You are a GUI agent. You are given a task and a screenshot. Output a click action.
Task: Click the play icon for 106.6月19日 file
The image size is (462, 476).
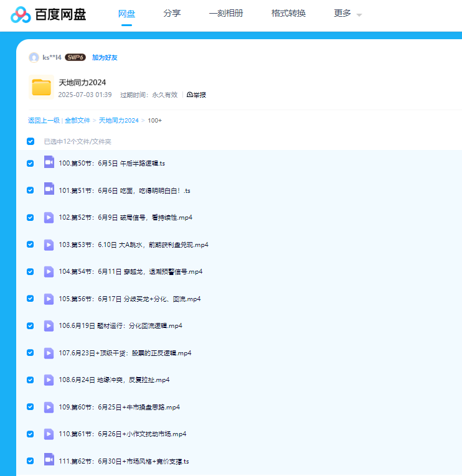49,325
